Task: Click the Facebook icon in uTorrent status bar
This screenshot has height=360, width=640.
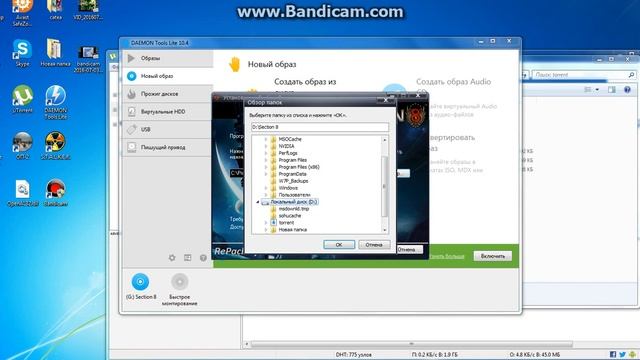Action: [x=613, y=355]
